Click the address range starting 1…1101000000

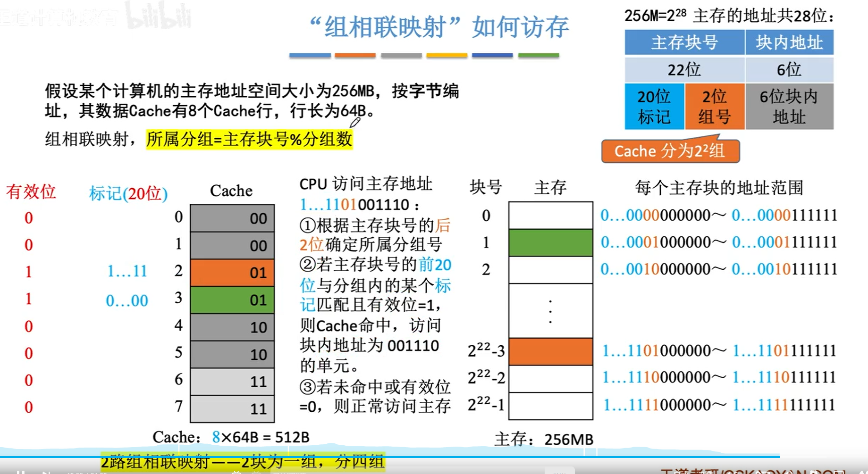click(x=719, y=350)
